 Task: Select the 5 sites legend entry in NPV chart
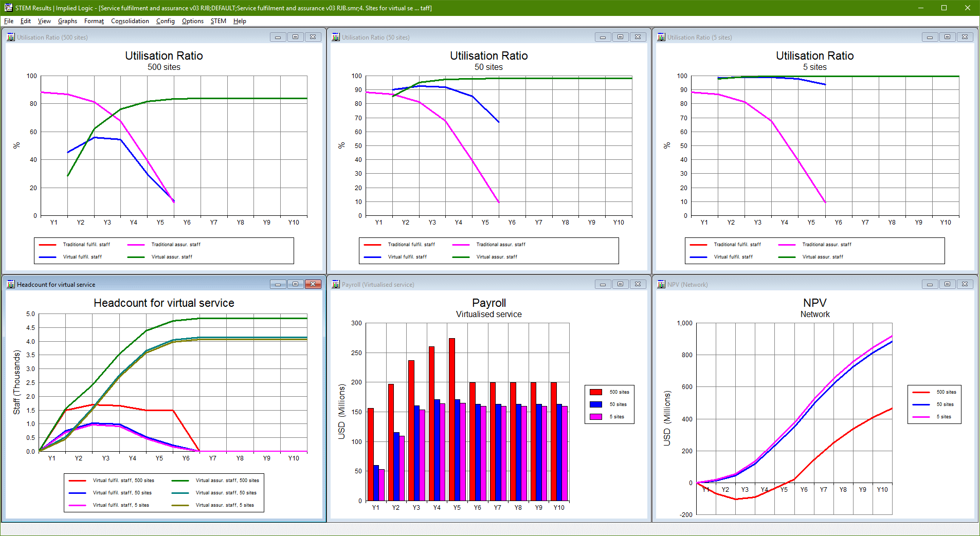[x=943, y=417]
